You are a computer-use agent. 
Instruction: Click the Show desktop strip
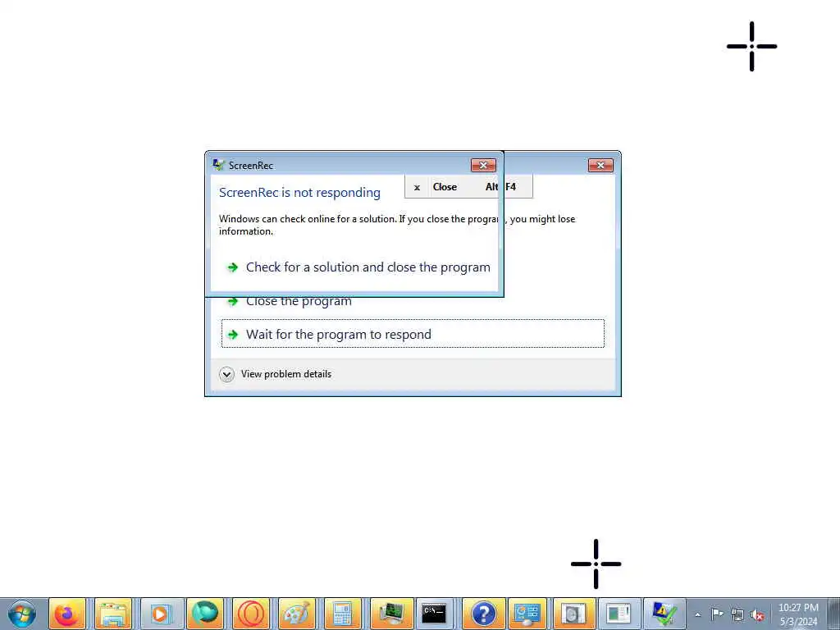834,614
